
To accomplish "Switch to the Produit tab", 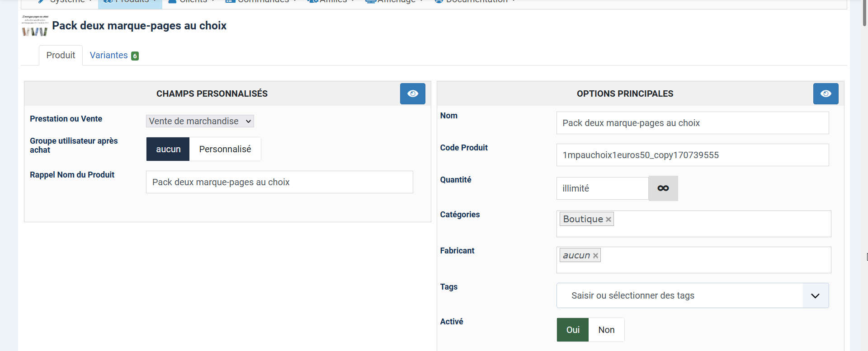I will pyautogui.click(x=61, y=55).
